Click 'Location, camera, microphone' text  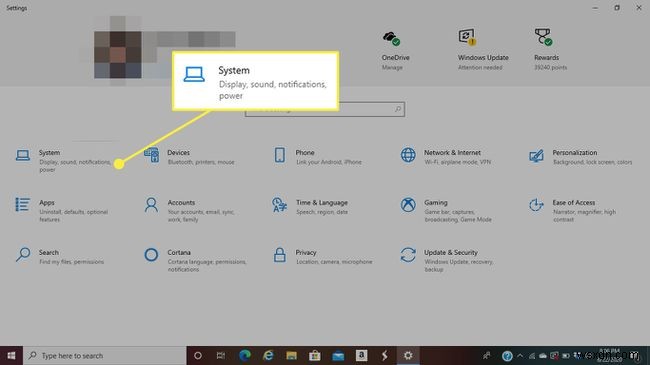pos(334,262)
